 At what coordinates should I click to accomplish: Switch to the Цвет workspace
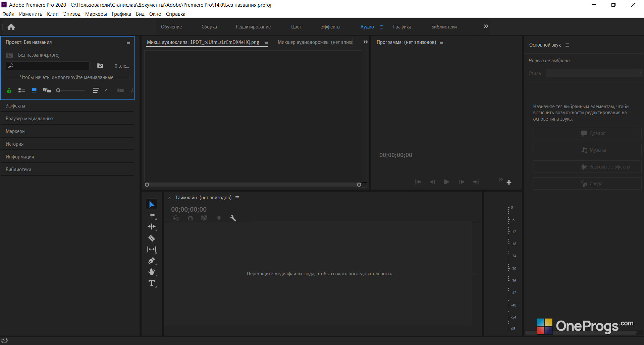click(296, 27)
